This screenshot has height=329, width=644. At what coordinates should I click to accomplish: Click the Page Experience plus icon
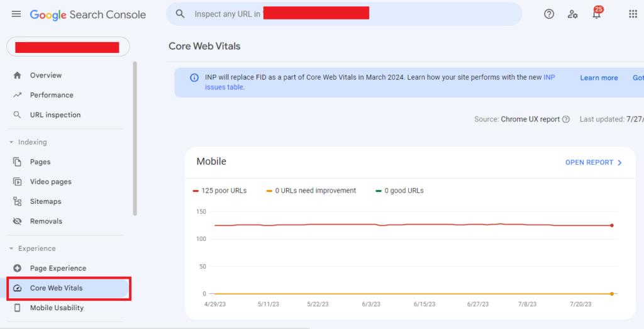click(x=17, y=268)
